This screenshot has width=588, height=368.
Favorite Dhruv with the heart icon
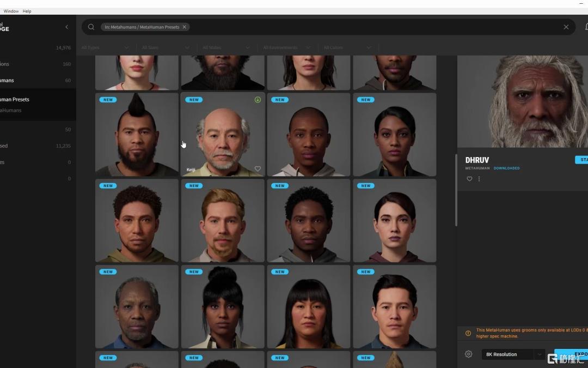469,179
